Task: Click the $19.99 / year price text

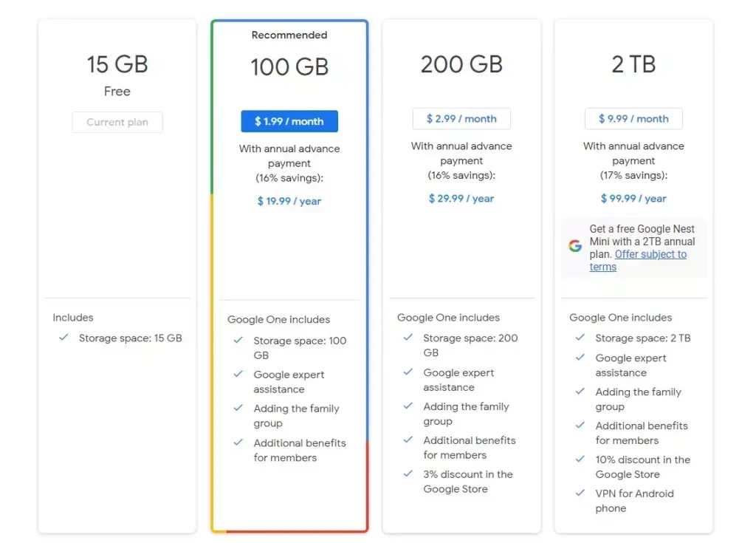Action: 289,201
